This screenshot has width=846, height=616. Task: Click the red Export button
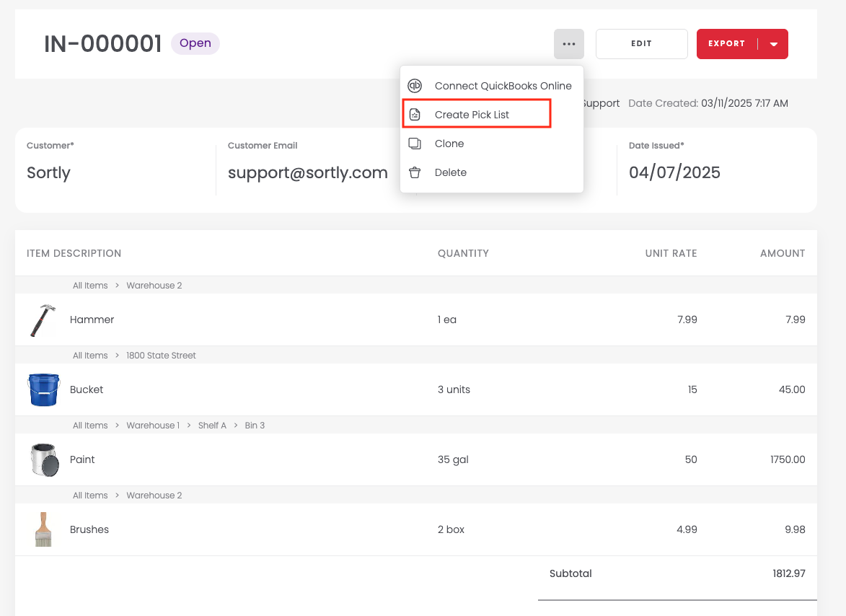[x=726, y=44]
